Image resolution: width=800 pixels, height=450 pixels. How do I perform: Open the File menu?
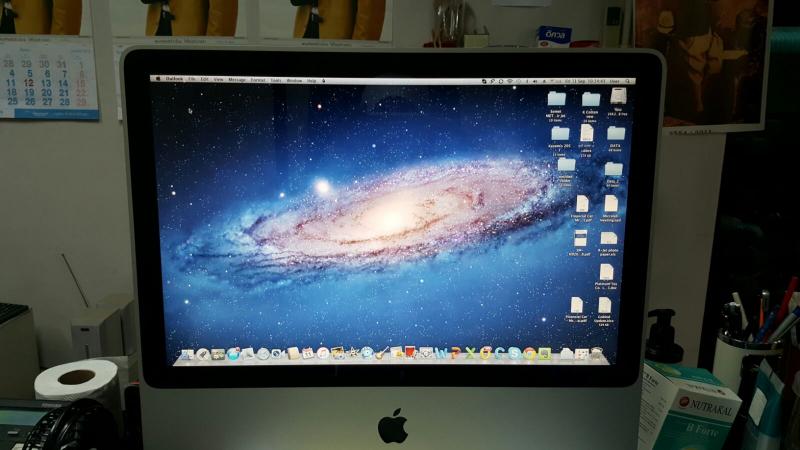[192, 80]
